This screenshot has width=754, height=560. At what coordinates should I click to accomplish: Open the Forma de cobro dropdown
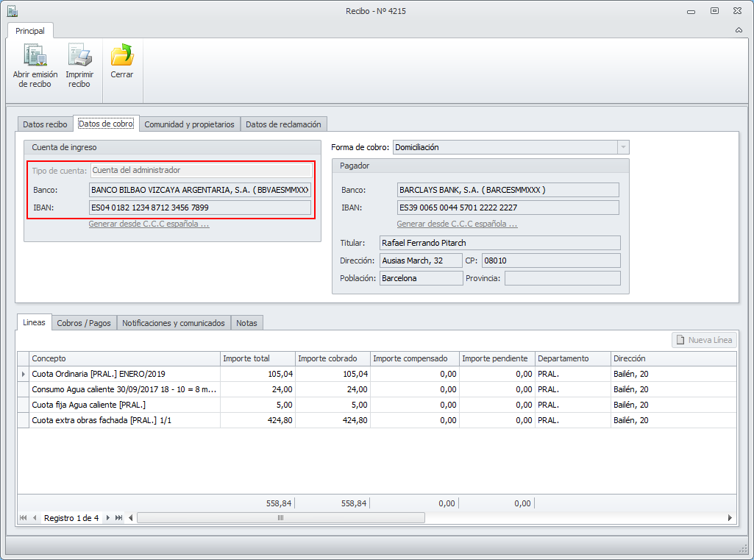(x=622, y=147)
